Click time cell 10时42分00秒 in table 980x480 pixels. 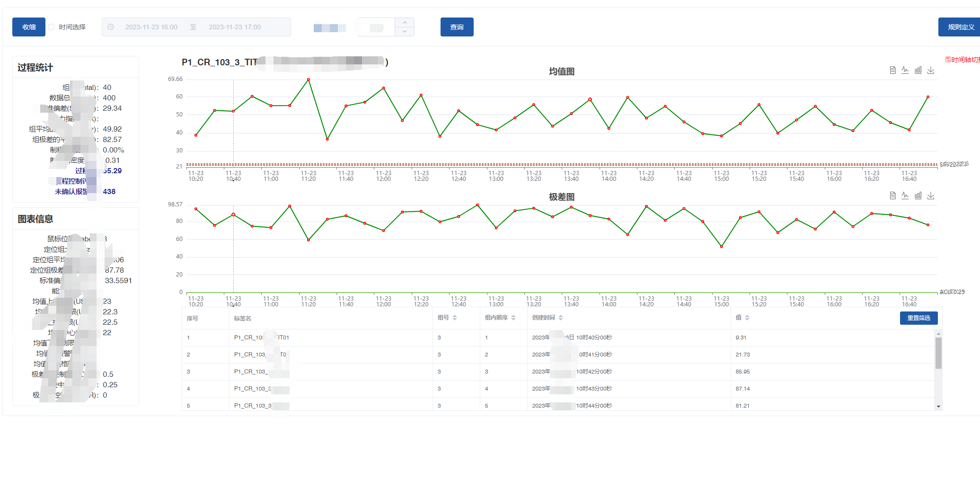(x=594, y=372)
